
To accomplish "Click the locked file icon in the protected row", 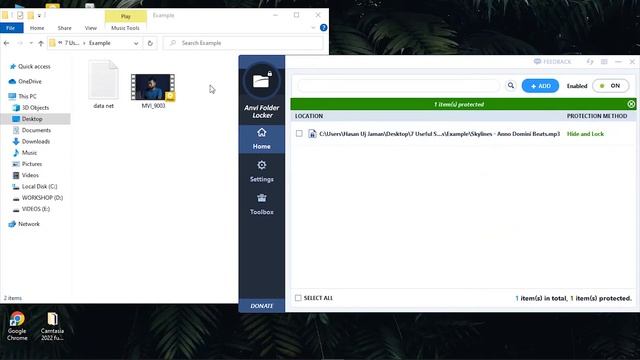I will tap(312, 134).
